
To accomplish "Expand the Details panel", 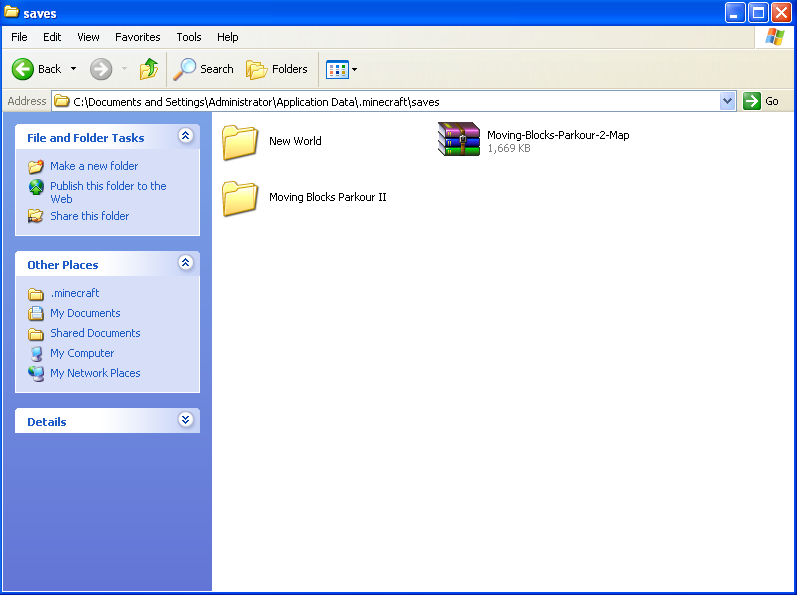I will (x=185, y=421).
